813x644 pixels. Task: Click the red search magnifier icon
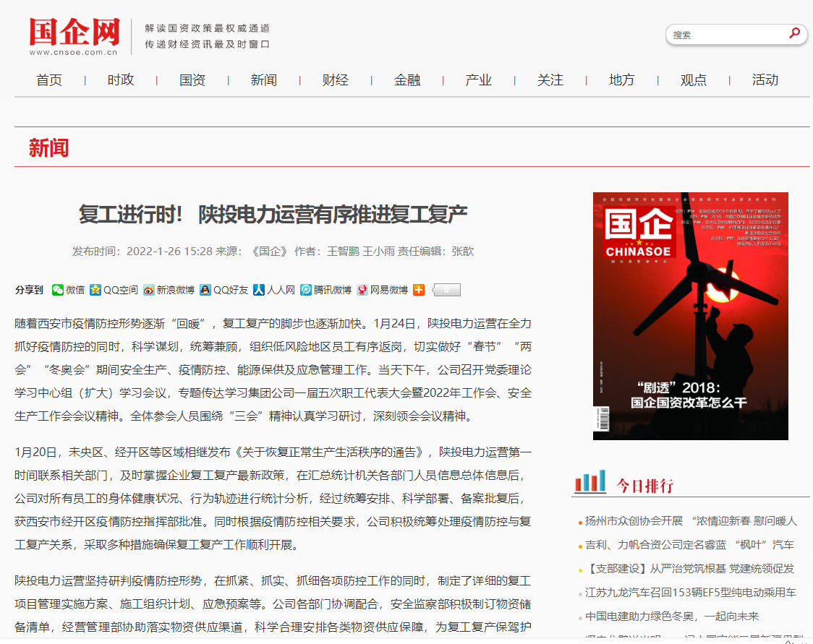pyautogui.click(x=794, y=33)
